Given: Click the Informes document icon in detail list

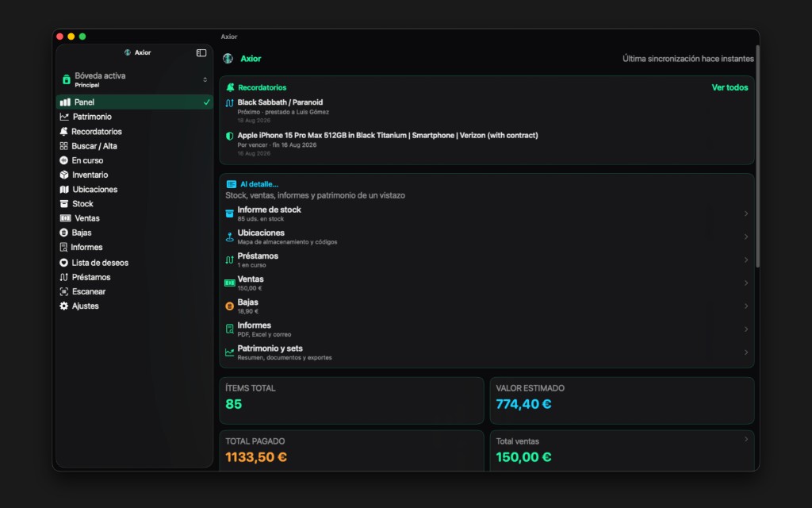Looking at the screenshot, I should coord(229,329).
